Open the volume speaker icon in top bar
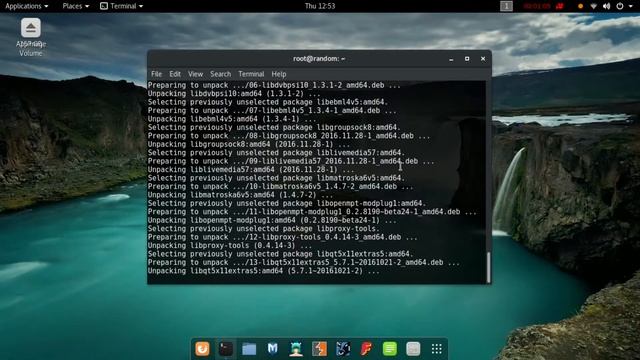Screen dimensions: 640x360 (607, 6)
